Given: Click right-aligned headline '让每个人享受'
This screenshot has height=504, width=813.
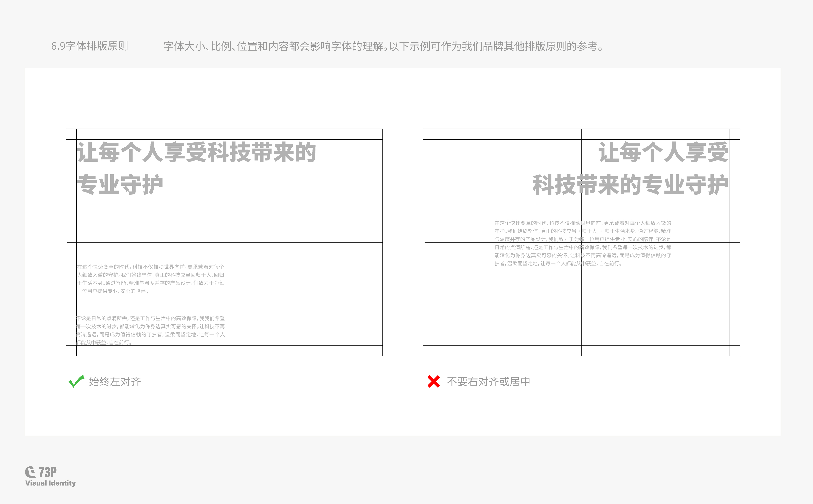Looking at the screenshot, I should 663,152.
